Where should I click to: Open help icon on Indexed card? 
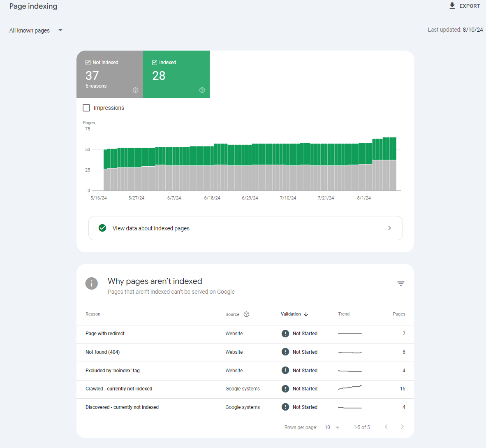(x=202, y=90)
